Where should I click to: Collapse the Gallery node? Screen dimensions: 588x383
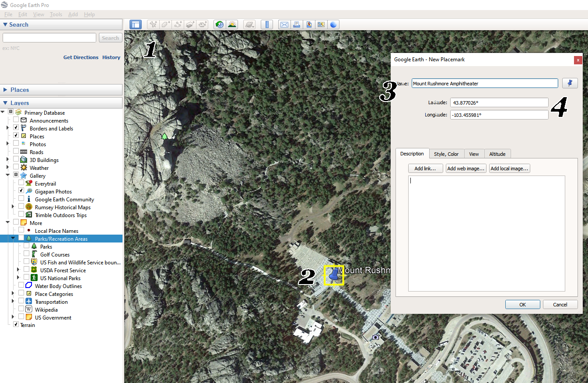pyautogui.click(x=7, y=176)
